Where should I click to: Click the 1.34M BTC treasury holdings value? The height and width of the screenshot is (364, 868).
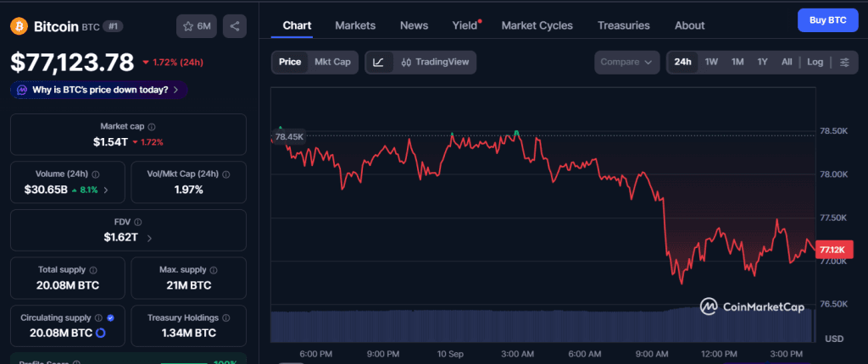pyautogui.click(x=189, y=333)
